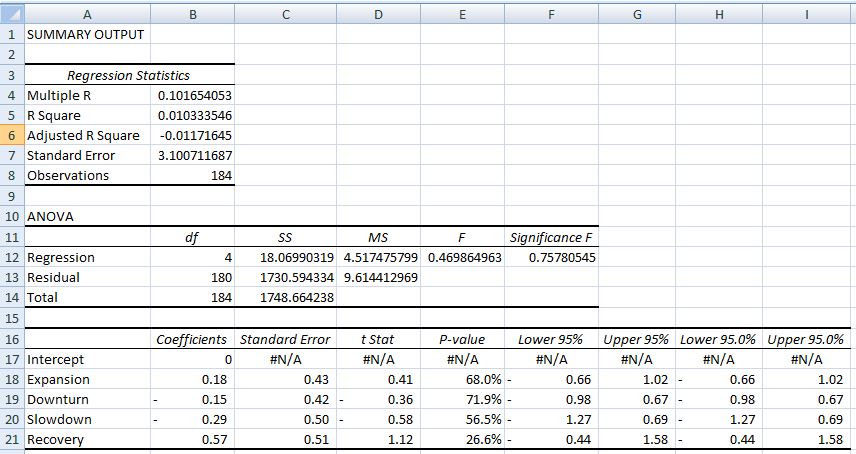This screenshot has width=856, height=454.
Task: Click the Regression SS value 18.06990319
Action: 286,257
